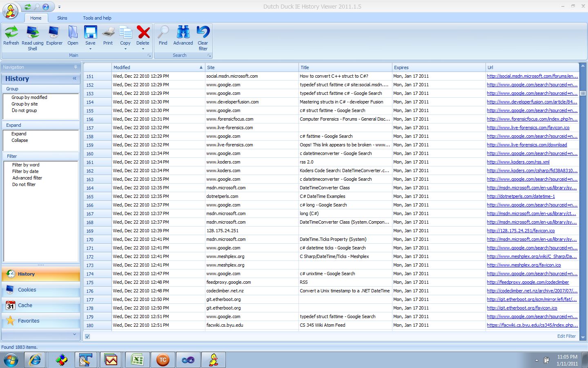The image size is (588, 368).
Task: Click the Edit Filter link
Action: point(566,336)
